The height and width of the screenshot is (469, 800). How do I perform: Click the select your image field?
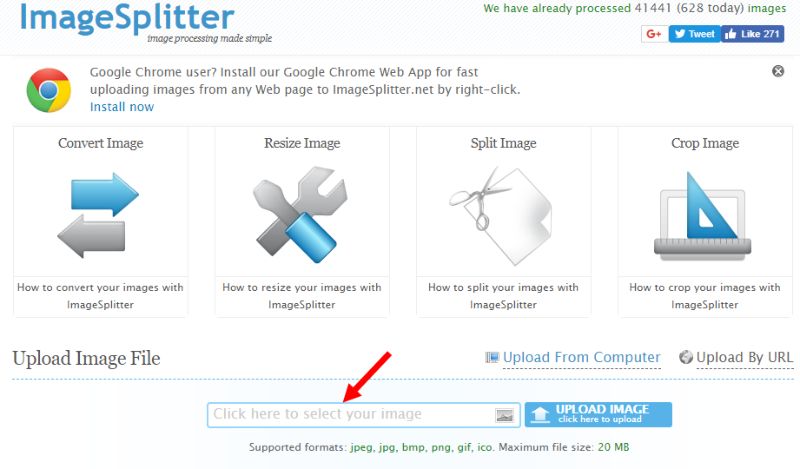tap(364, 414)
